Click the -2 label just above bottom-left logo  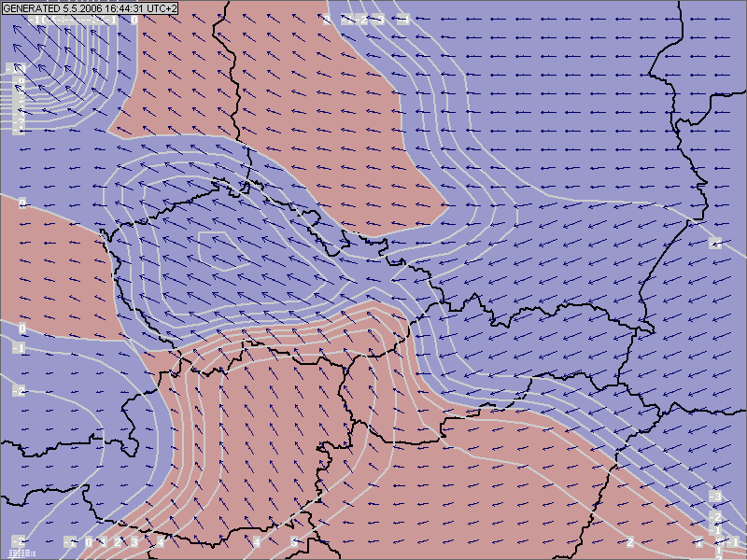(19, 542)
